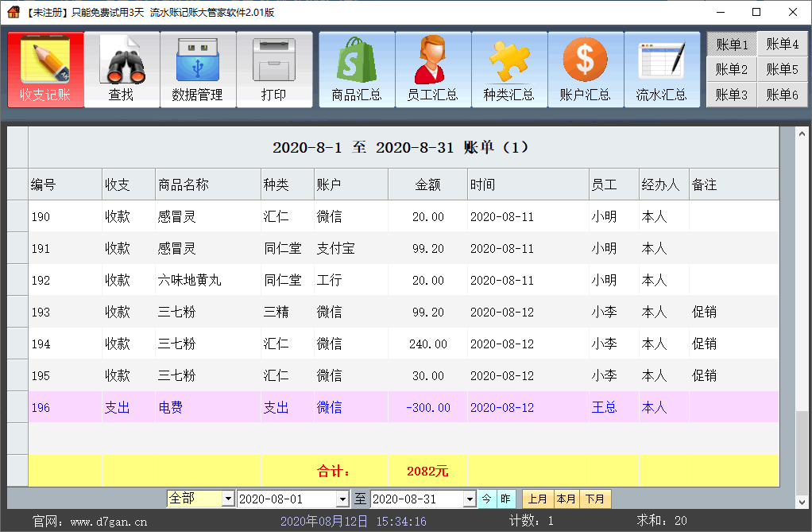
Task: Expand the 全部 filter dropdown arrow
Action: 228,499
